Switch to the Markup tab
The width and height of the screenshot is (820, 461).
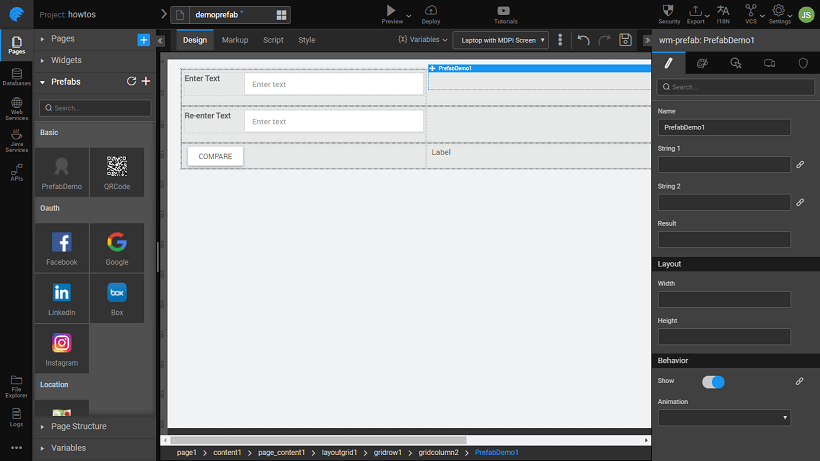(x=235, y=40)
